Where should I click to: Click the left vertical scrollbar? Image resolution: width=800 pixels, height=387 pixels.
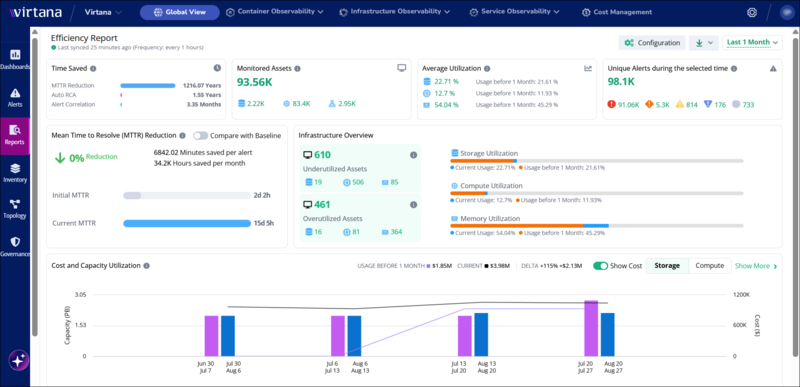(x=34, y=186)
